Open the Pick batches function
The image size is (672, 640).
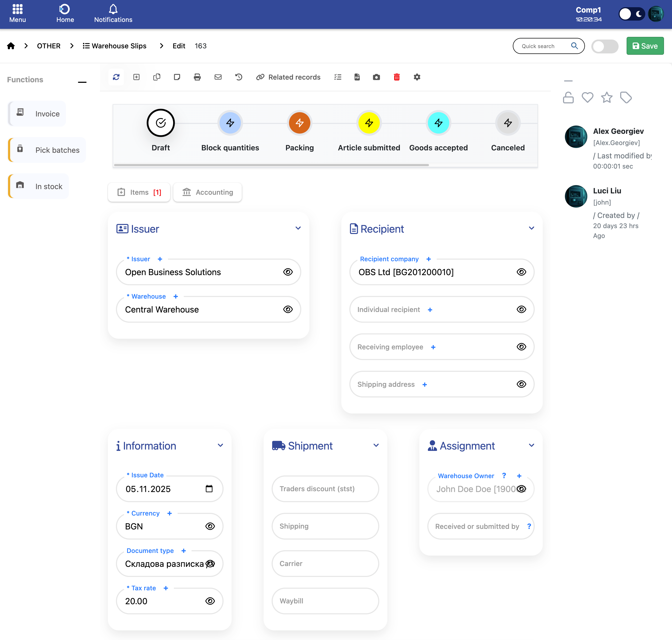point(48,150)
